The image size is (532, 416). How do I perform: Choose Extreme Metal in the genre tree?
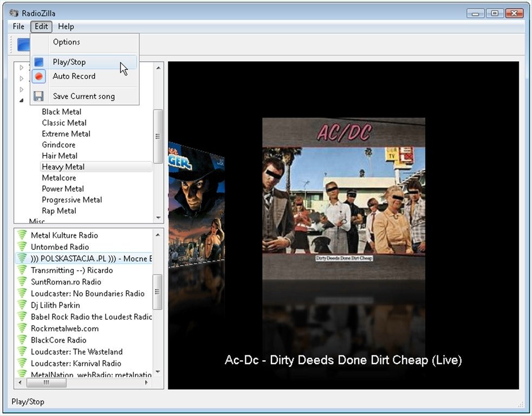pos(66,134)
